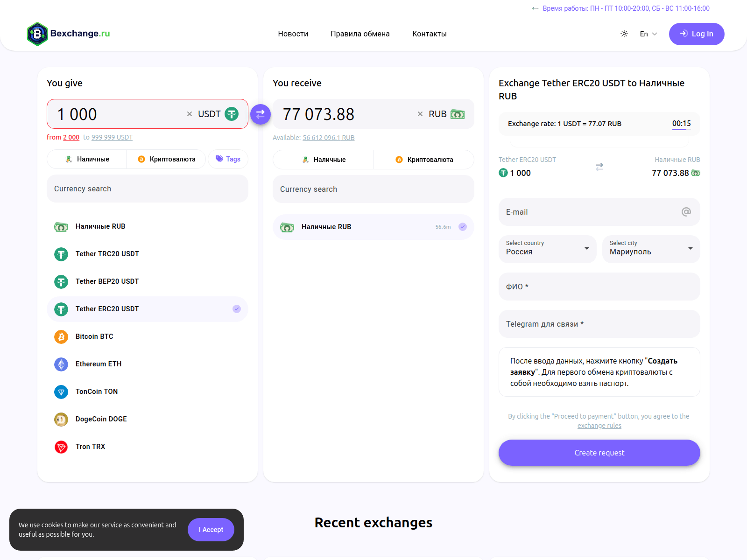Focus Currency search in You give panel

(148, 189)
